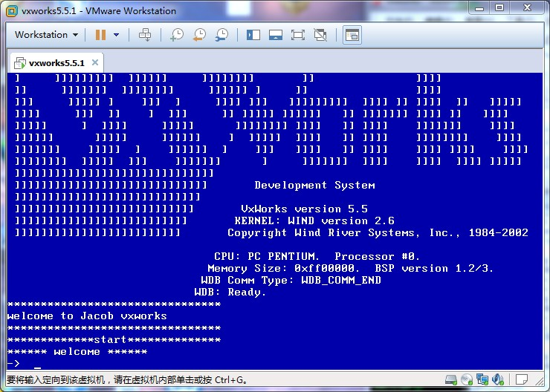Expand the power options dropdown arrow

[116, 35]
